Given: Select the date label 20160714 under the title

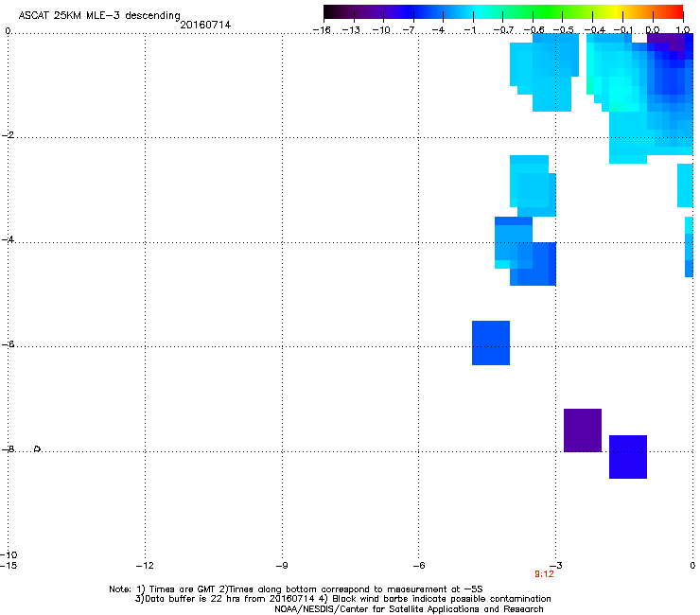Looking at the screenshot, I should click(205, 25).
